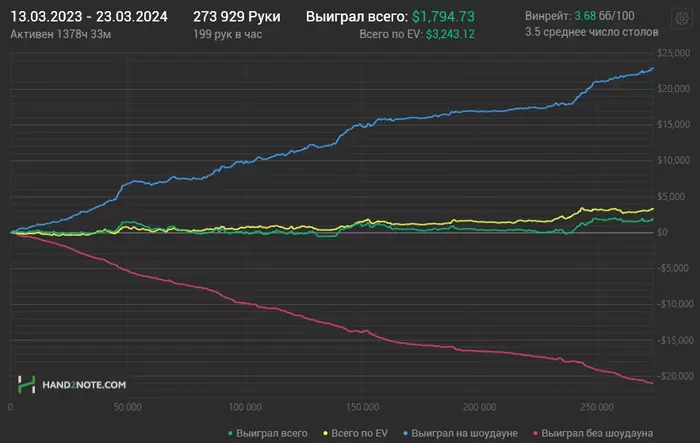This screenshot has height=443, width=700.
Task: Click the '50 000' x-axis label
Action: point(128,407)
